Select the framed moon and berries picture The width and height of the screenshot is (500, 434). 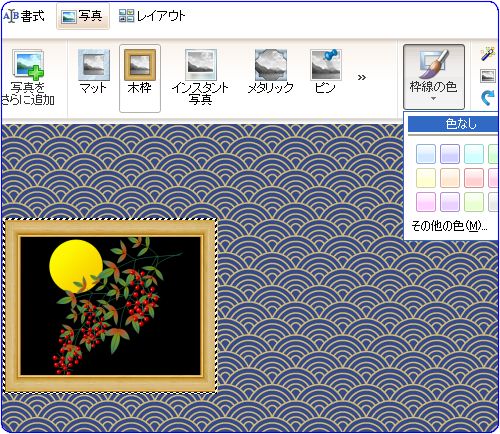coord(110,306)
